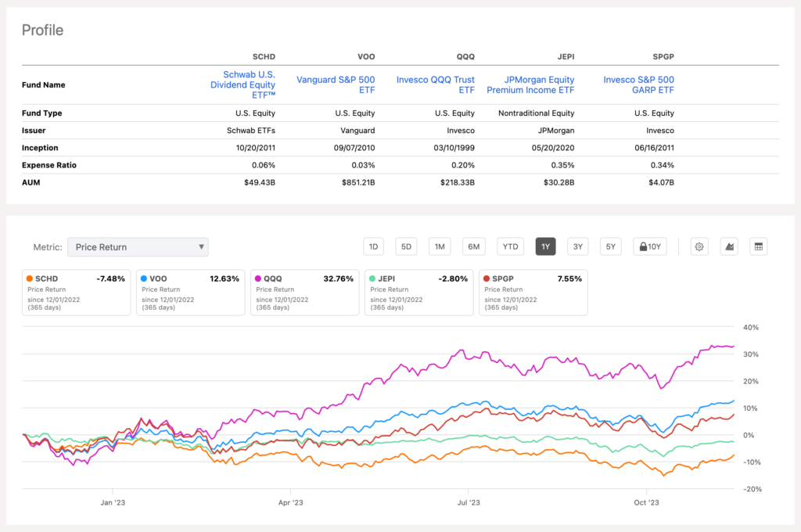This screenshot has height=532, width=801.
Task: Click JEPI fund type Nontraditional Equity
Action: [537, 113]
